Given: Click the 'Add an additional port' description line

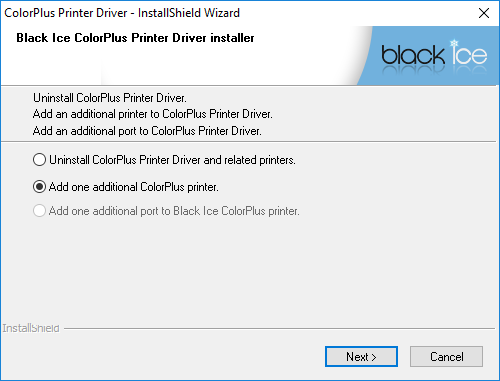Looking at the screenshot, I should [147, 131].
